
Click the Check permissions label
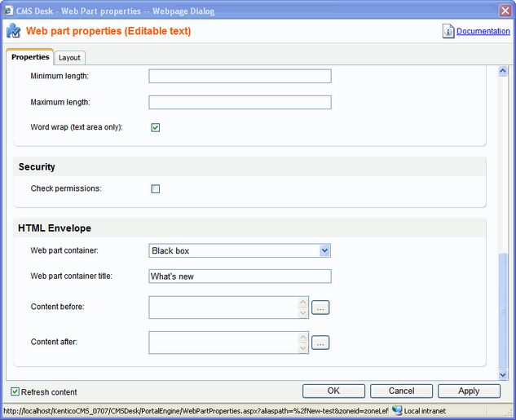(x=66, y=188)
